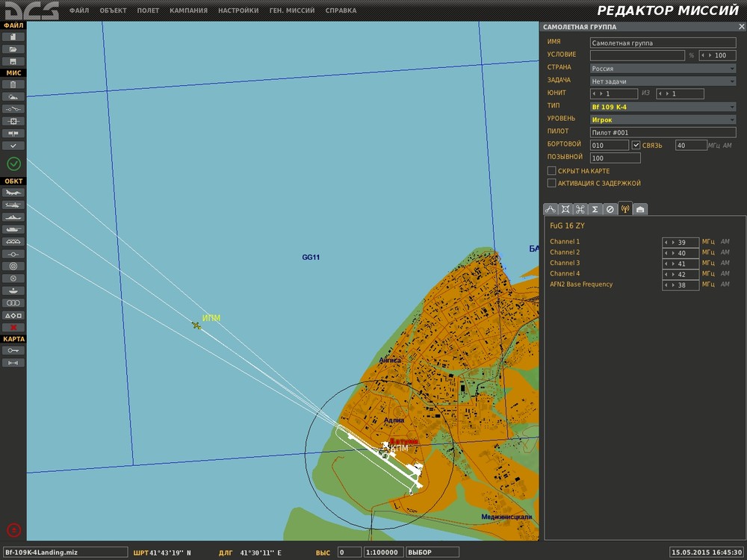
Task: Click the Channel 3 frequency stepper
Action: click(x=681, y=264)
